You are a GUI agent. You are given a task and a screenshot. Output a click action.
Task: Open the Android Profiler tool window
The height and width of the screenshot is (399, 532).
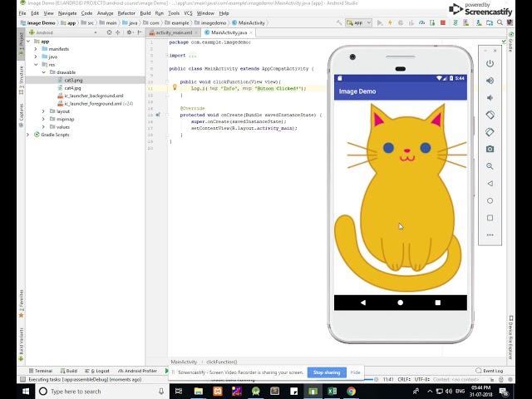pyautogui.click(x=137, y=371)
